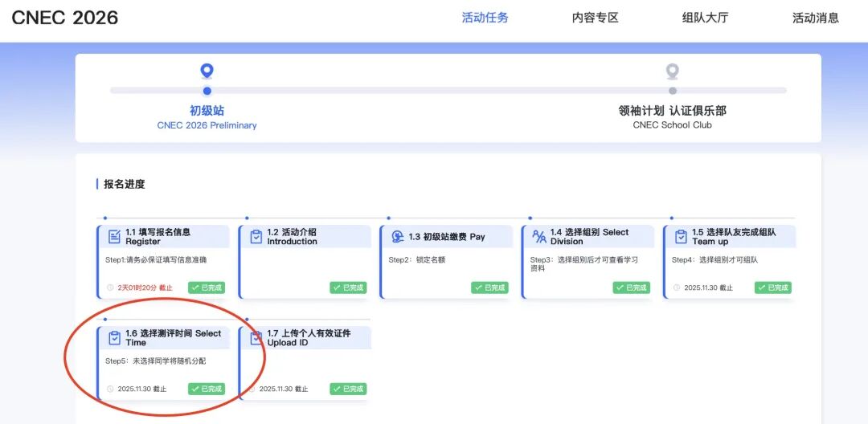Click the stage progress bar between 初级站 and 认证俱乐部
The image size is (868, 424).
point(448,91)
